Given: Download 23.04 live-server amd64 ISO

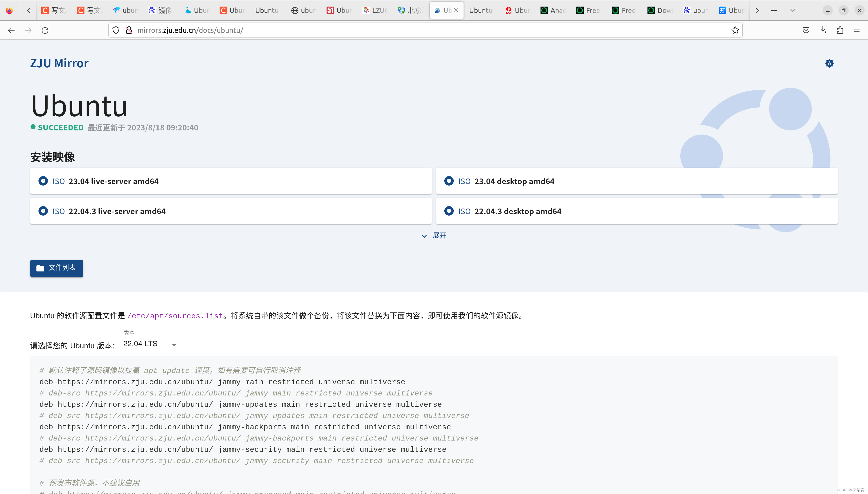Looking at the screenshot, I should (231, 181).
